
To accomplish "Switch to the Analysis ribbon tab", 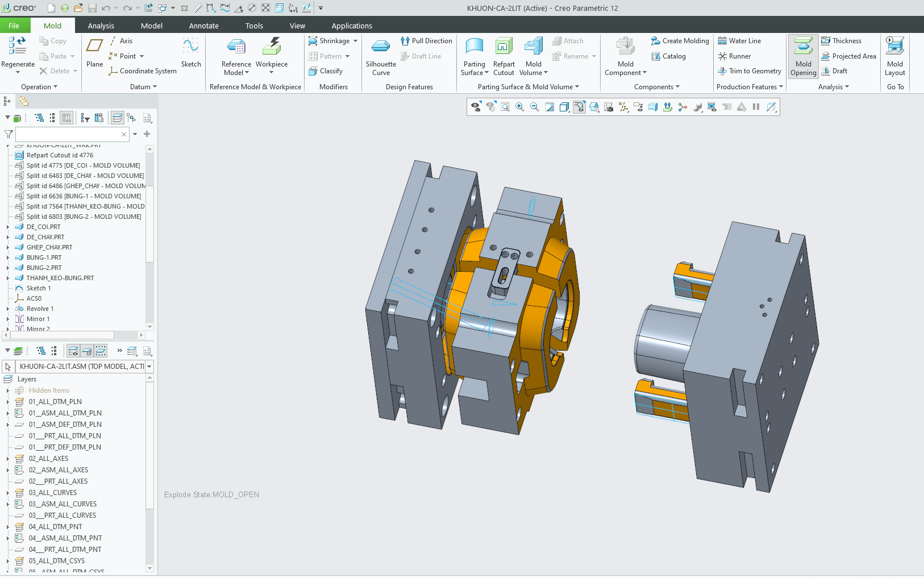I will point(101,26).
